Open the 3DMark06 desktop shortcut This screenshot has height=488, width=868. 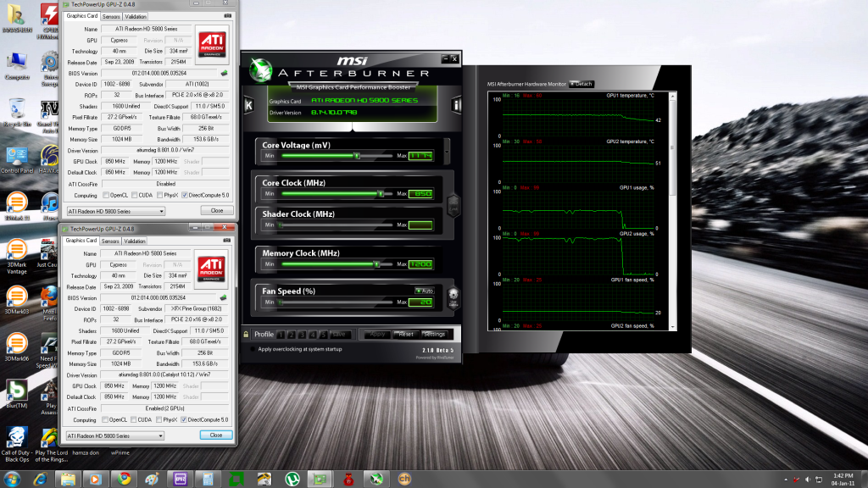[x=17, y=347]
